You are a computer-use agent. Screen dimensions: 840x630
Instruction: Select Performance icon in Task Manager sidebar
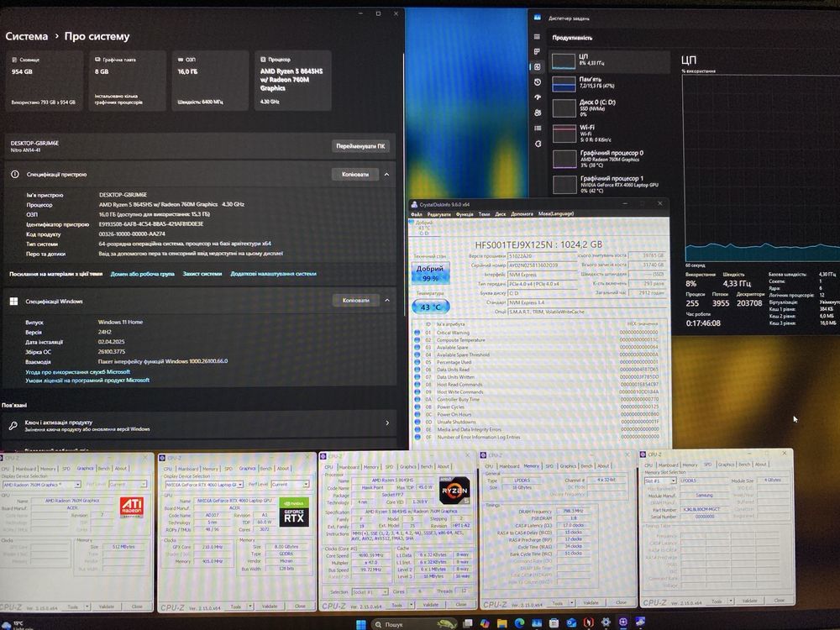pyautogui.click(x=537, y=66)
